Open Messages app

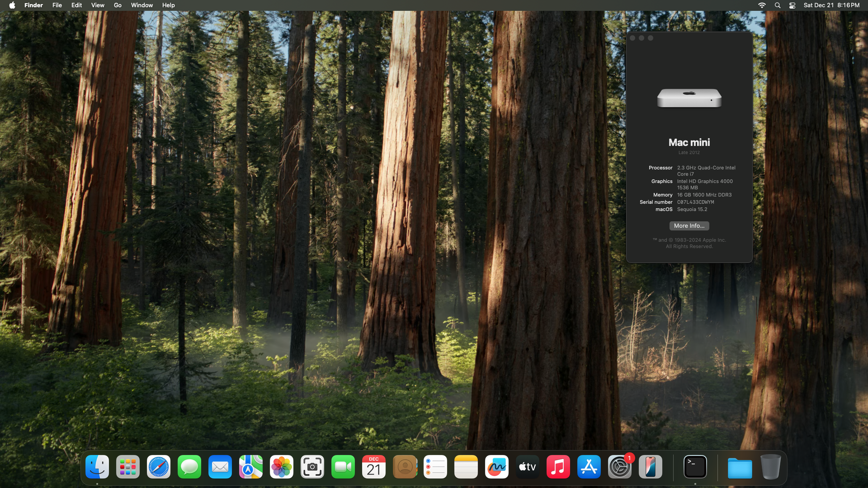point(189,467)
